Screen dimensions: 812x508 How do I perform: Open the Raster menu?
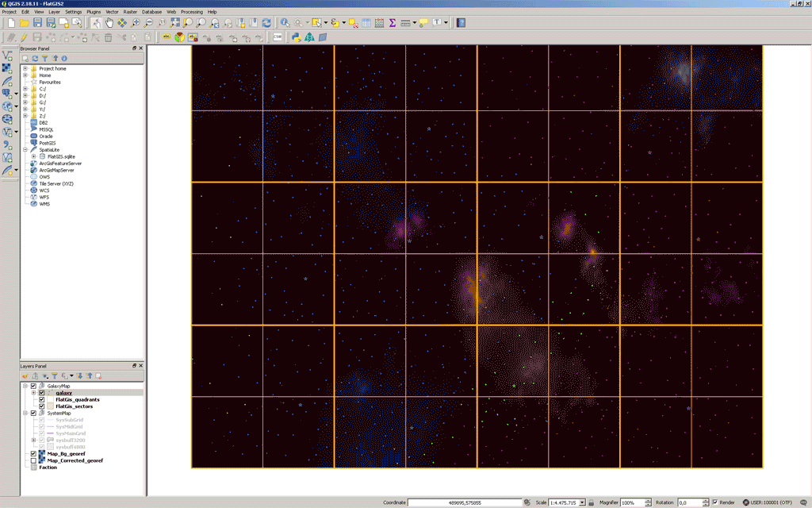coord(130,12)
